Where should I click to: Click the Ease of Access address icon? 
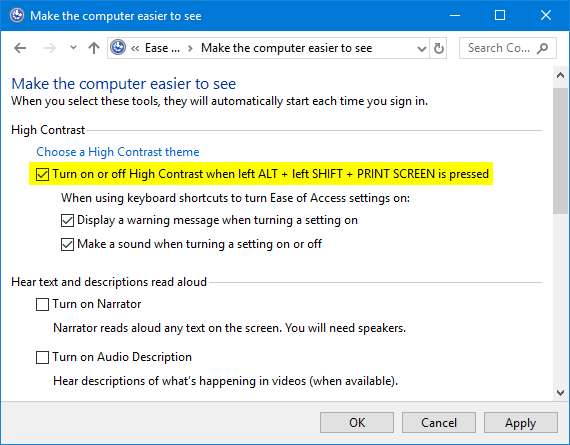click(x=118, y=48)
